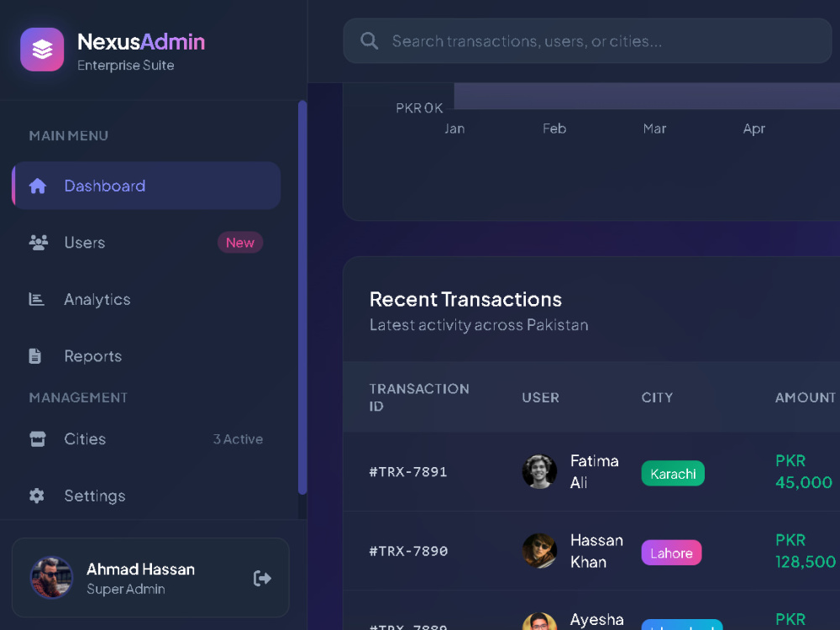The image size is (840, 630).
Task: Click the Settings gear icon
Action: [x=36, y=496]
